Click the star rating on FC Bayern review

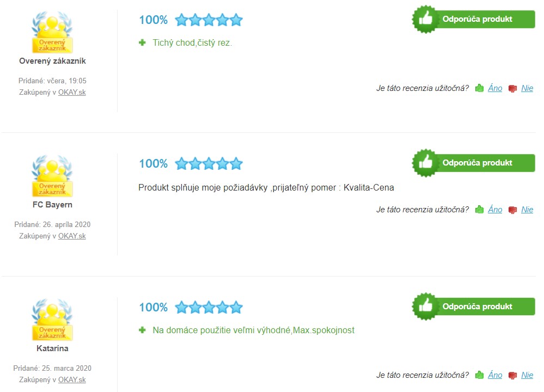click(x=209, y=163)
